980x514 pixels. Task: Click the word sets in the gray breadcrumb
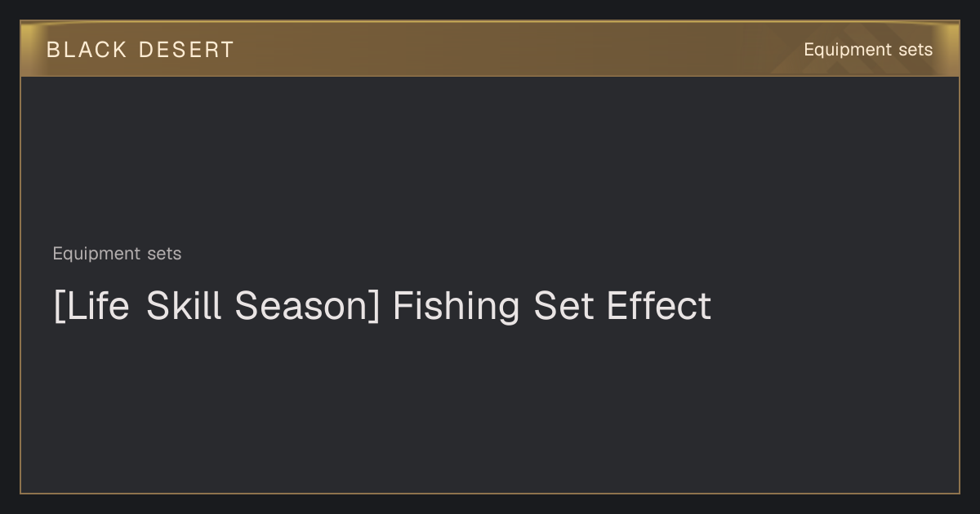(164, 254)
